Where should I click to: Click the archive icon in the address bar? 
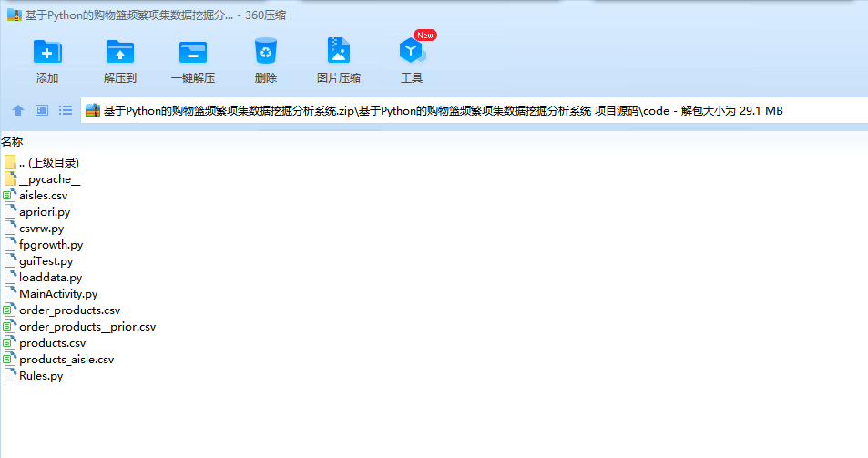[x=92, y=110]
